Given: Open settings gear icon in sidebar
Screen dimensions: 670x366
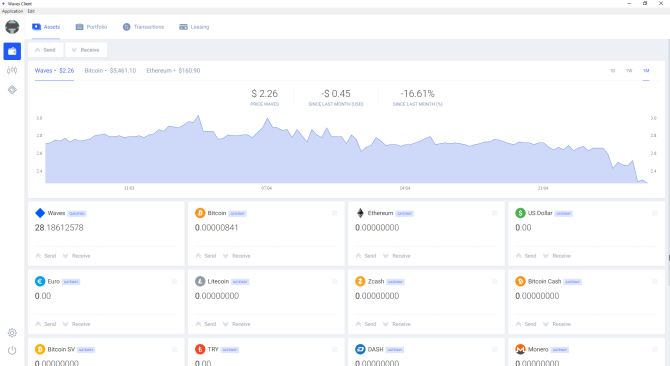Looking at the screenshot, I should click(12, 333).
